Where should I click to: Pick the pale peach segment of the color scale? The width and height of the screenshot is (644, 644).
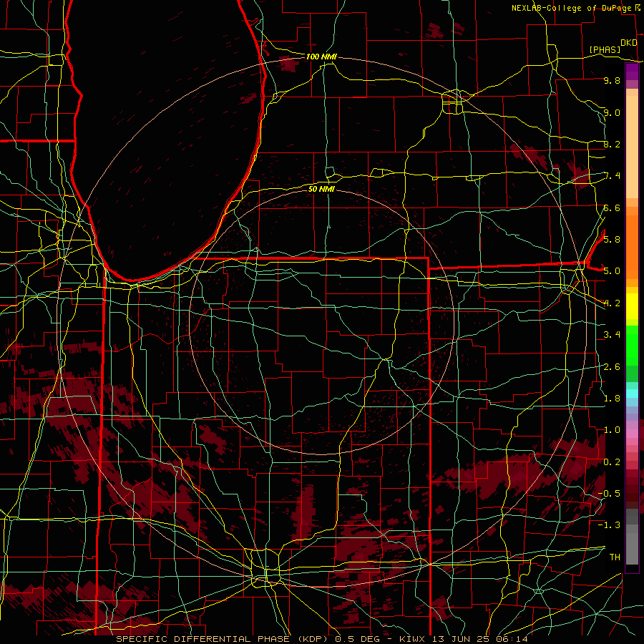tap(632, 148)
